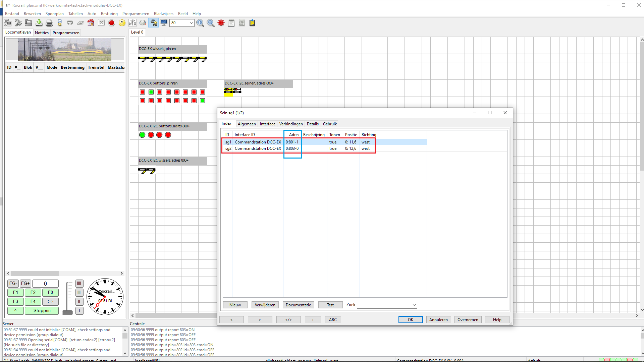Screen dimensions: 644x362
Task: Click the red stop sign icon
Action: [x=112, y=23]
